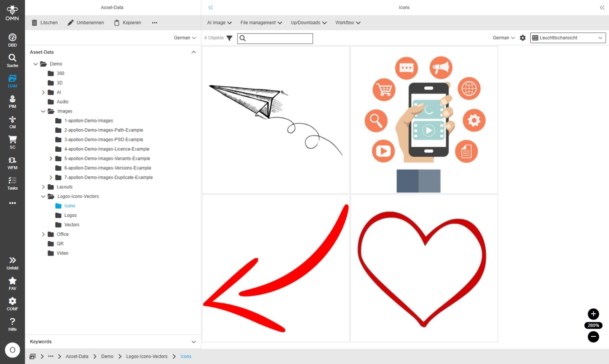Viewport: 609px width, 364px height.
Task: Select the 4-apollon-Demo-Images-Licence-Example folder
Action: 102,149
